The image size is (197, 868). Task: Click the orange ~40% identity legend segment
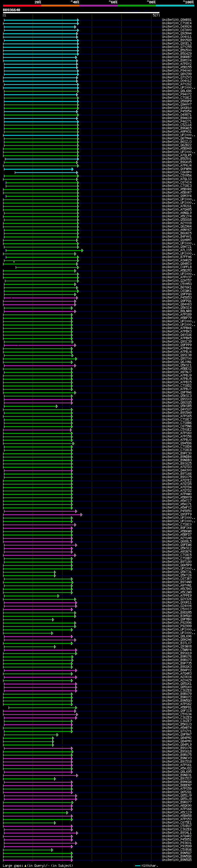click(60, 6)
